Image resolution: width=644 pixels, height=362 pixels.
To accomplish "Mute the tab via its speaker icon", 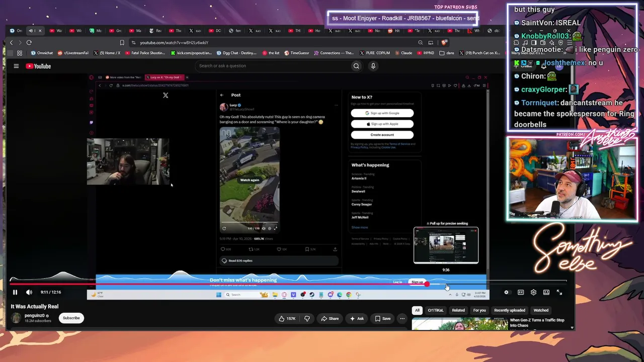I will (x=31, y=31).
